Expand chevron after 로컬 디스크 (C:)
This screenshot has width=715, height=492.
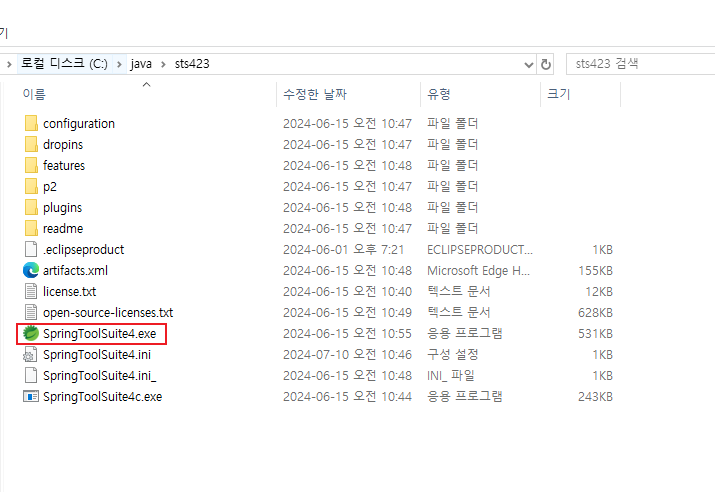pos(119,64)
